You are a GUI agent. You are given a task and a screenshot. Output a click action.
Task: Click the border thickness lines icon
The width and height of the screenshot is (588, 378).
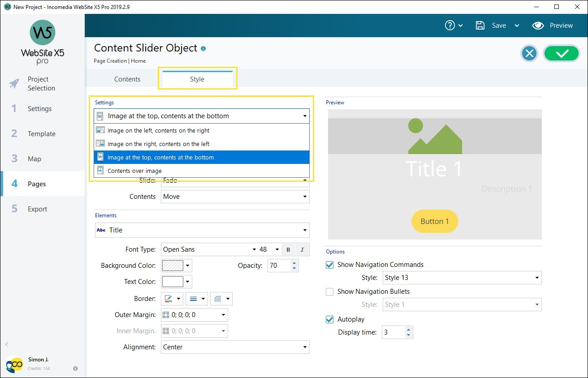[194, 298]
